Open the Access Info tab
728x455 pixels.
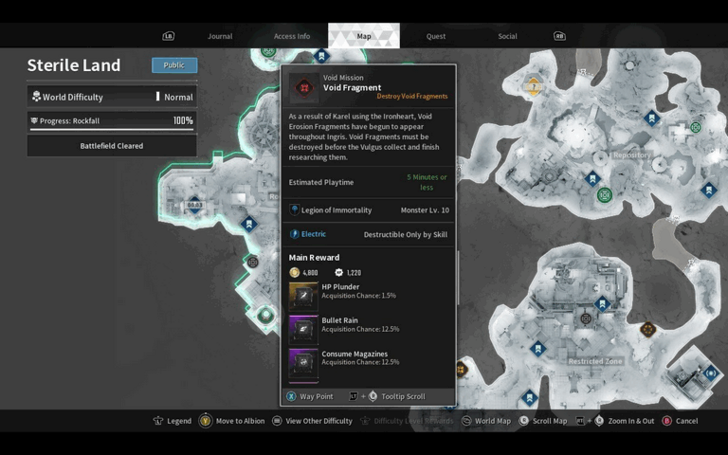[x=292, y=36]
